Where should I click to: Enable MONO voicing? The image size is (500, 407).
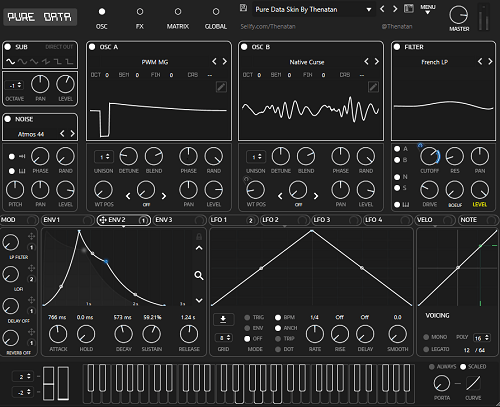(x=426, y=337)
